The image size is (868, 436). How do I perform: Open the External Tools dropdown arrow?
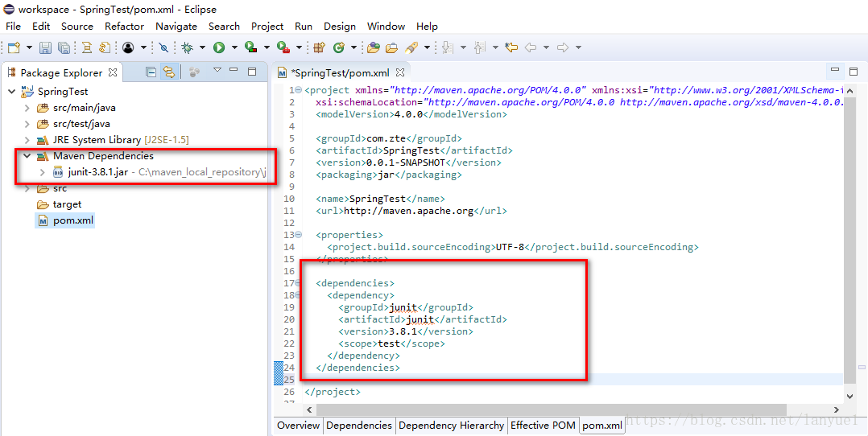pos(299,47)
